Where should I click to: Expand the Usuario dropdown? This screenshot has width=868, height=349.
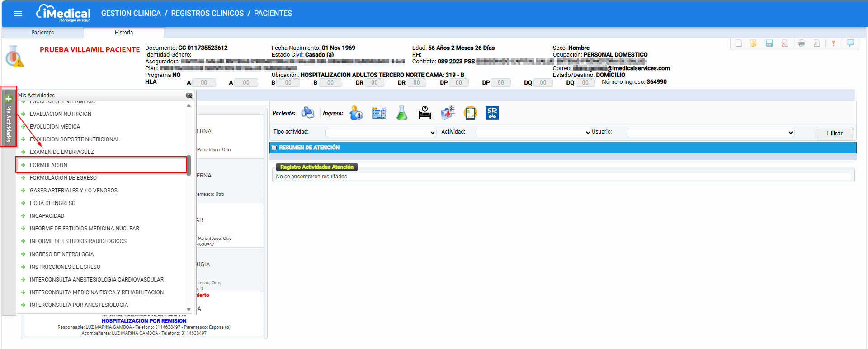[x=710, y=133]
